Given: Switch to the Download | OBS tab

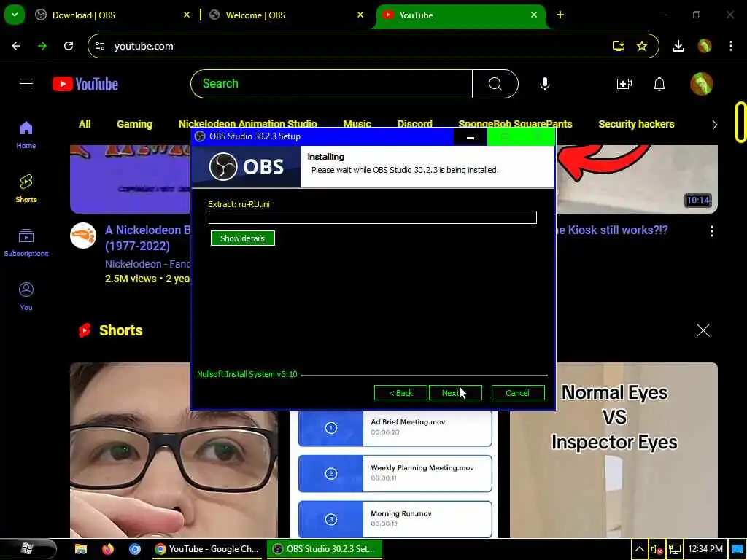Looking at the screenshot, I should click(x=112, y=15).
